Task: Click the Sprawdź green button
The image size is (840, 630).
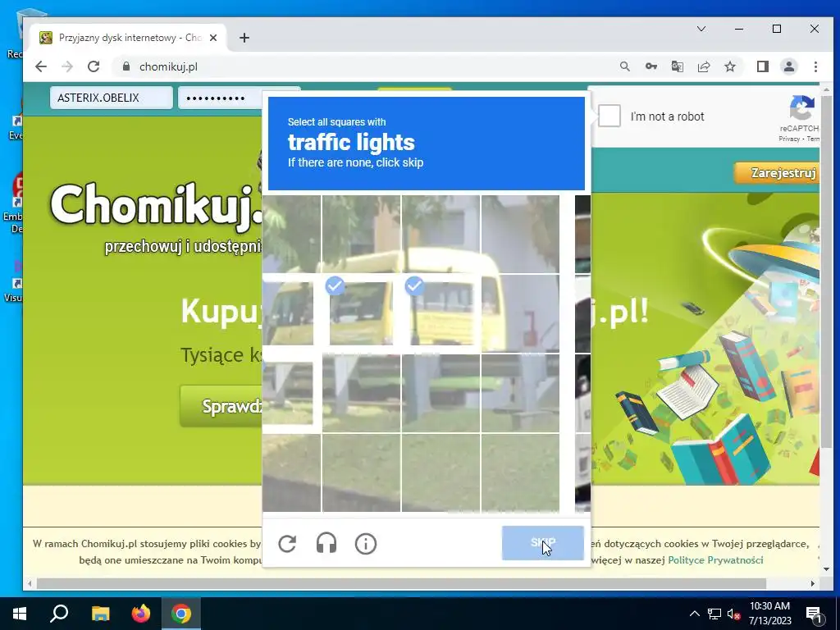Action: click(222, 406)
